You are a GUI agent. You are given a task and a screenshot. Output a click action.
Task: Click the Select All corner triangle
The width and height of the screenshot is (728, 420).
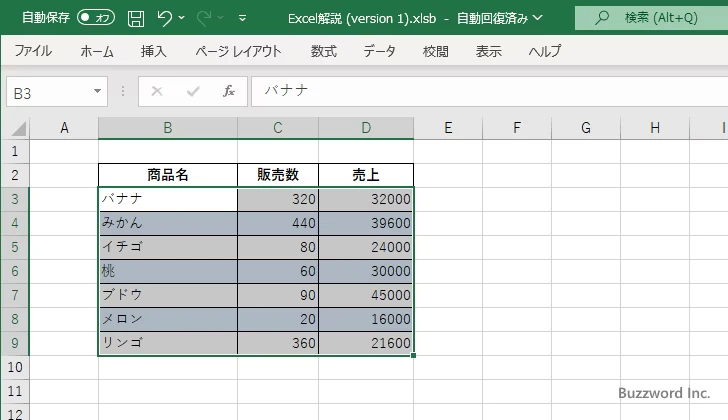click(x=18, y=128)
